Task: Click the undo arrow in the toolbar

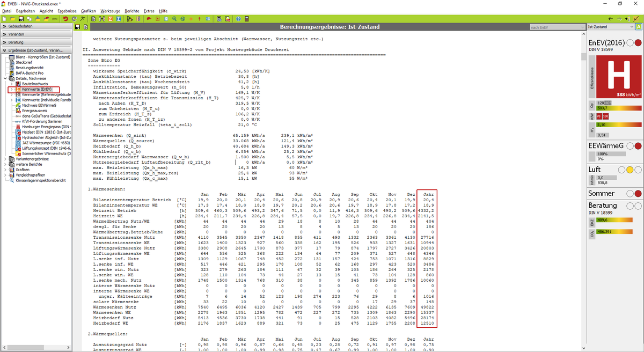Action: pyautogui.click(x=65, y=18)
